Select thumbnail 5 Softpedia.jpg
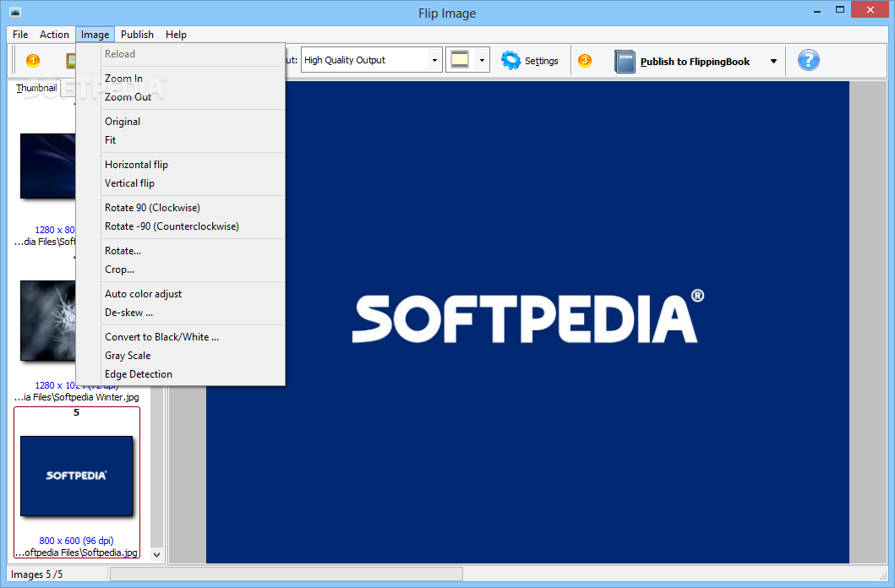 tap(77, 476)
